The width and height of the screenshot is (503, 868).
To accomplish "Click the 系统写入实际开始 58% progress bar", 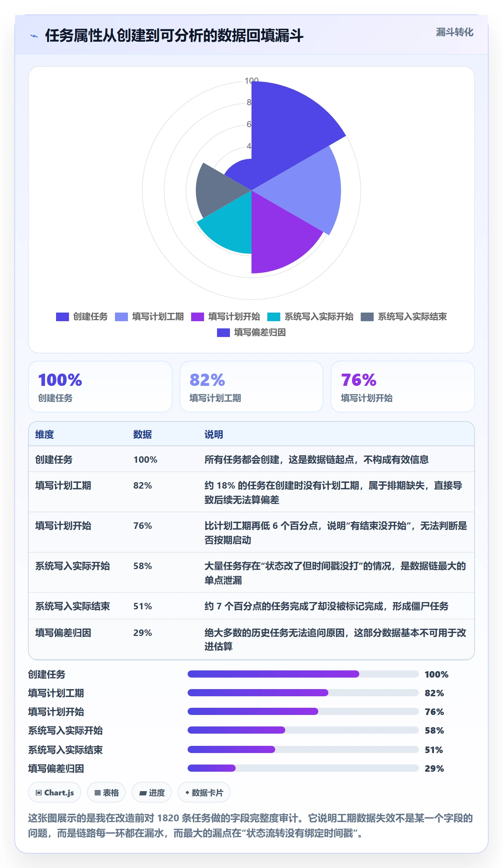I will (303, 730).
